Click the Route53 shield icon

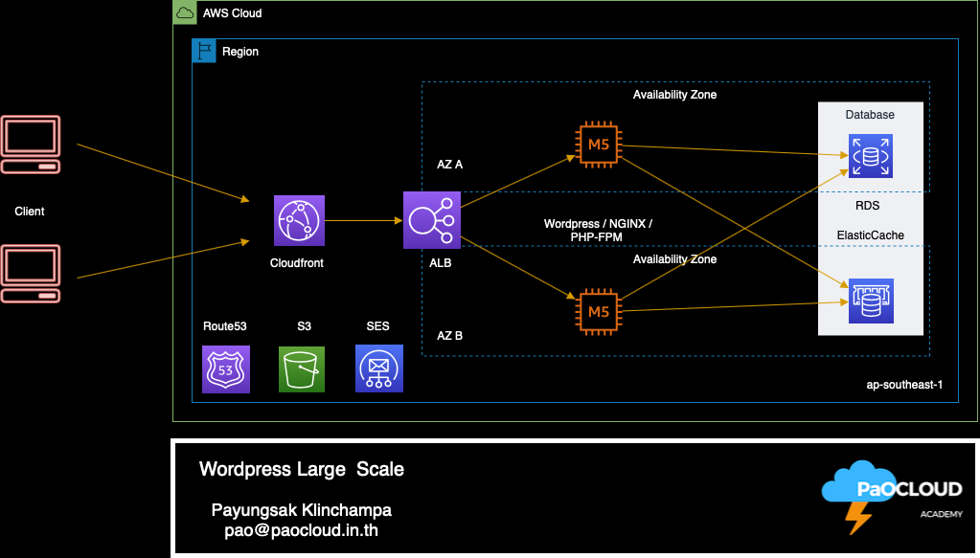226,368
